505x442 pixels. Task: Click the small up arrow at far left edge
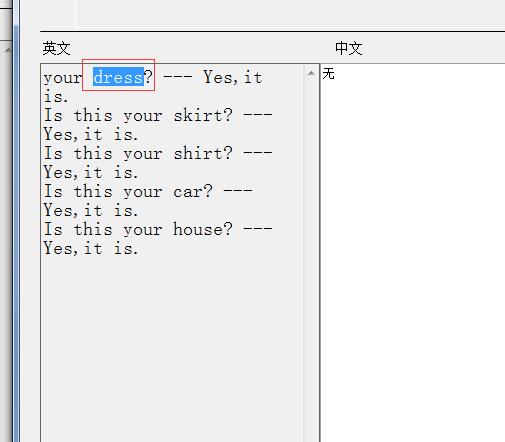(7, 50)
